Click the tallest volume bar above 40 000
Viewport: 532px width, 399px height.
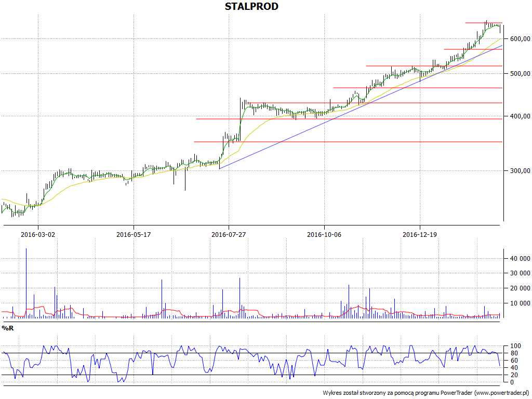(26, 283)
